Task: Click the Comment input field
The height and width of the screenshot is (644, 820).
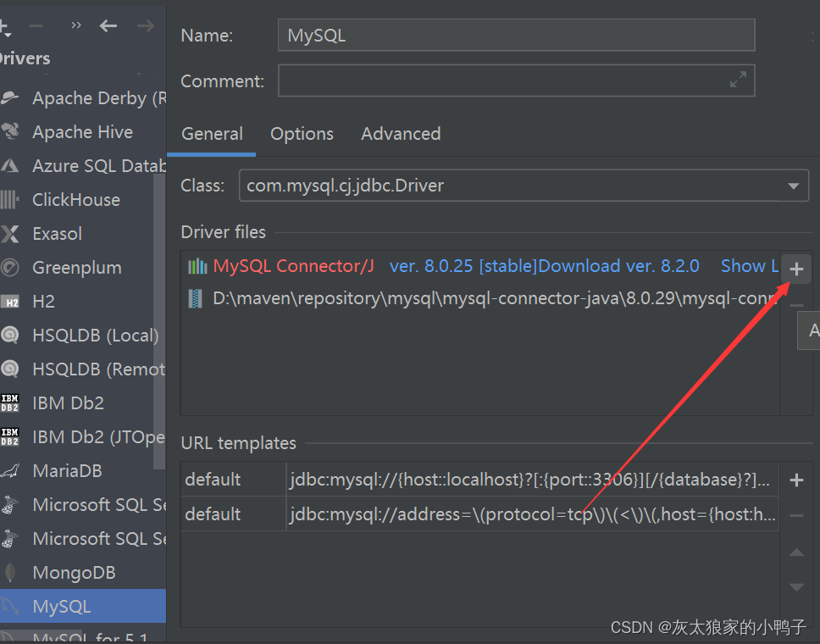Action: (516, 80)
